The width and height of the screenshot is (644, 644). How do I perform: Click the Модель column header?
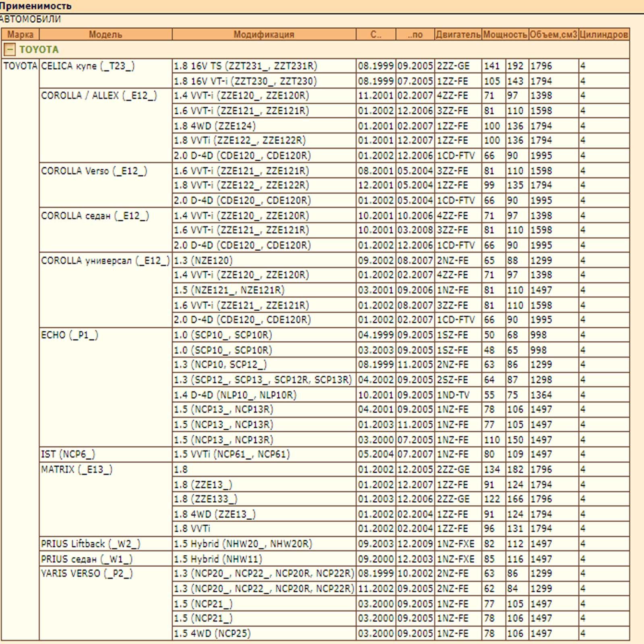point(105,35)
